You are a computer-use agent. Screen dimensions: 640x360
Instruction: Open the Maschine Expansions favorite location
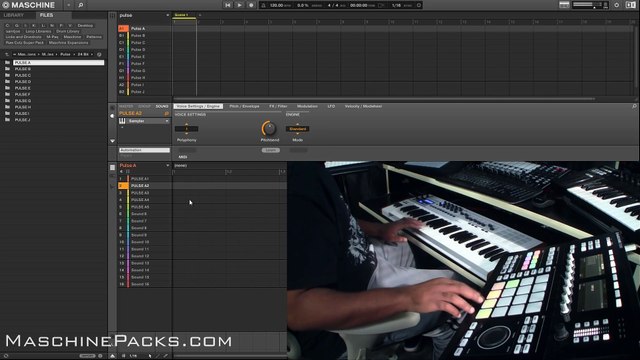(x=68, y=42)
